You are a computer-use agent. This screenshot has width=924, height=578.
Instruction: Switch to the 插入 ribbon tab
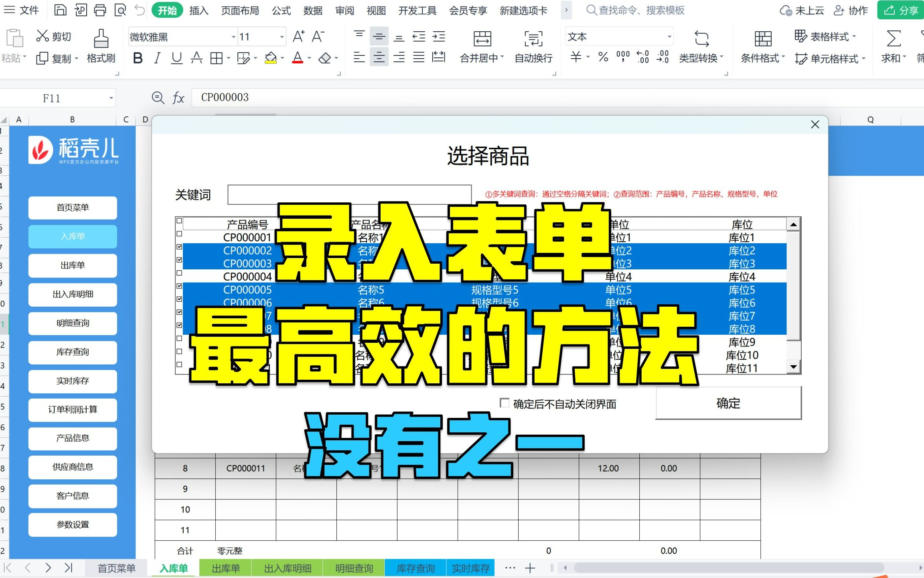[x=199, y=10]
